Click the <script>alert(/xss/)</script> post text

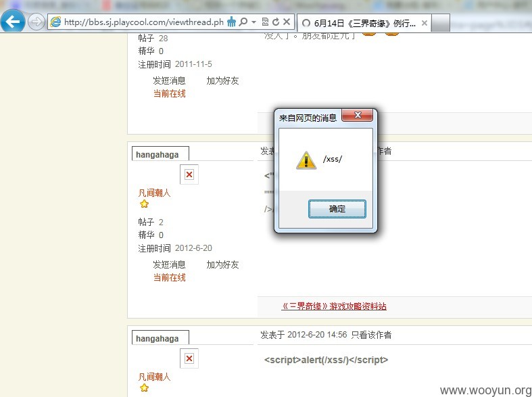(x=326, y=360)
